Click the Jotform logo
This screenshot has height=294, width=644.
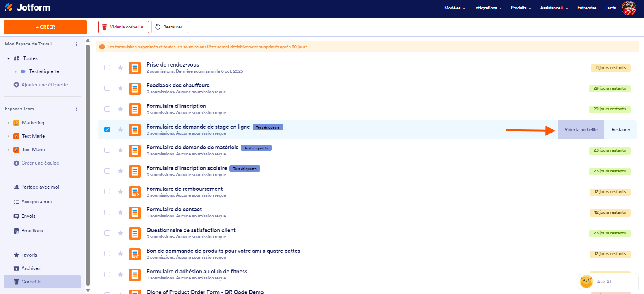click(x=27, y=7)
